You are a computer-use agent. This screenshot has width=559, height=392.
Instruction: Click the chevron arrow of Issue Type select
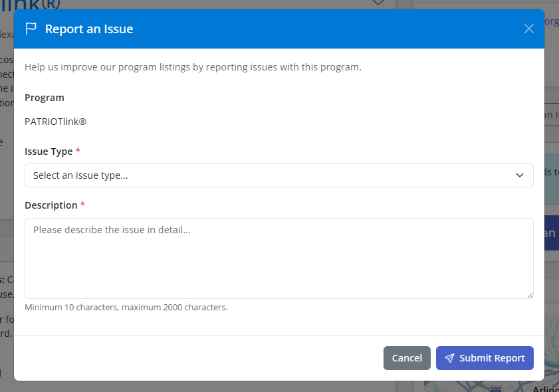coord(520,175)
